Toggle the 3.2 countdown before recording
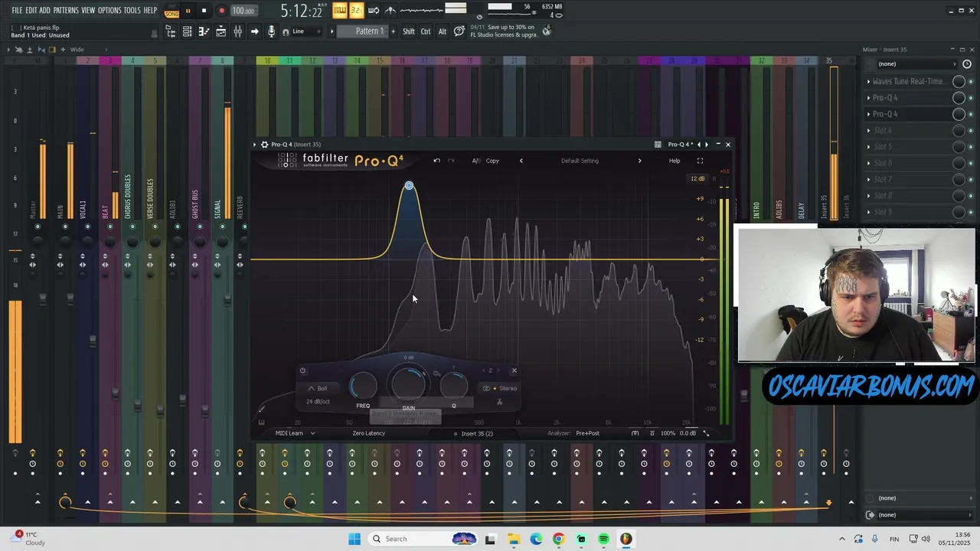This screenshot has height=551, width=980. (x=356, y=10)
